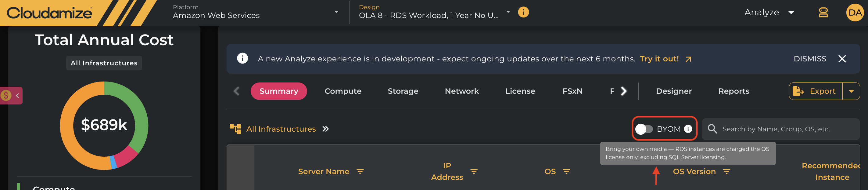Open the Try it out! link

click(x=659, y=59)
